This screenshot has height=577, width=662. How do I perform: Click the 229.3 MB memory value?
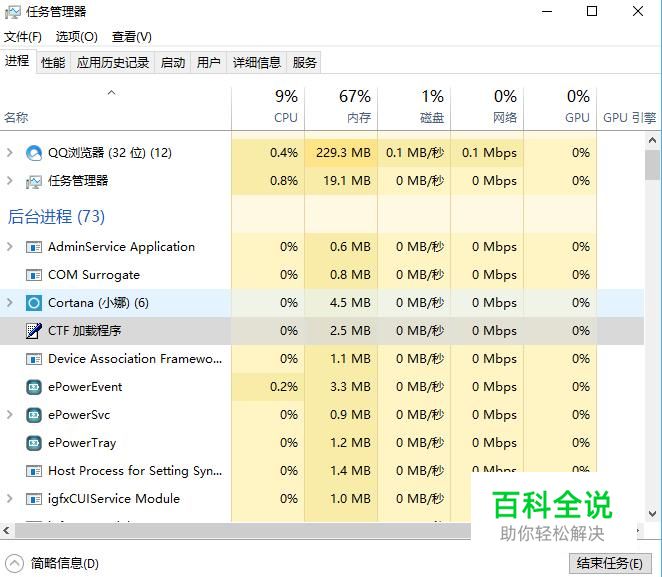tap(343, 153)
